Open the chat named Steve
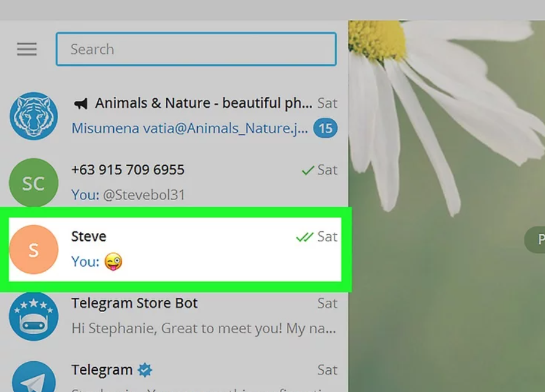 pyautogui.click(x=89, y=237)
